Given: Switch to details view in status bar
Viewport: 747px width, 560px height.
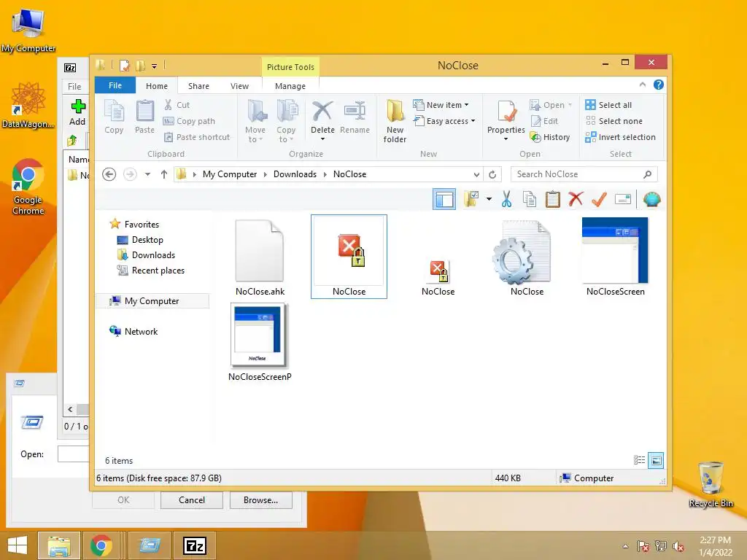Looking at the screenshot, I should 639,460.
